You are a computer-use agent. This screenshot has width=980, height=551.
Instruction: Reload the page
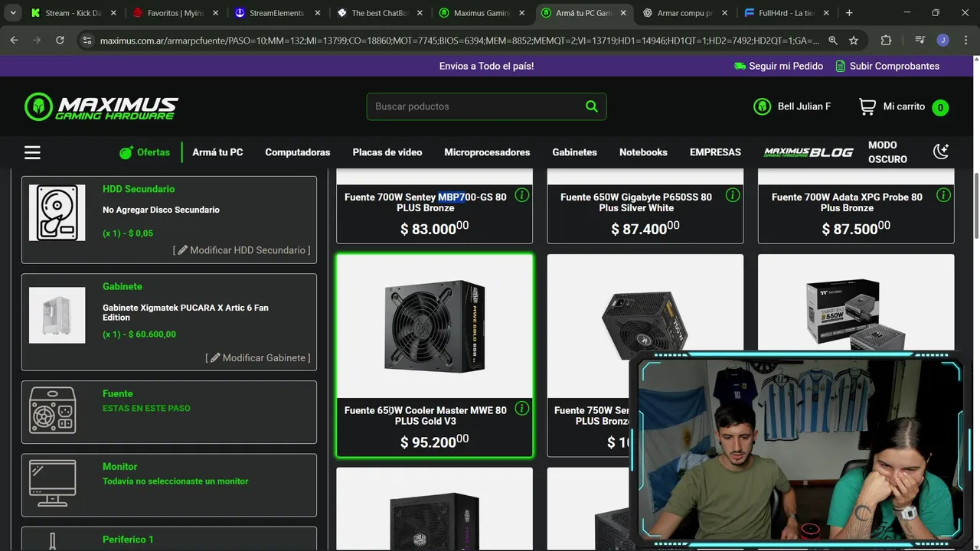click(60, 40)
